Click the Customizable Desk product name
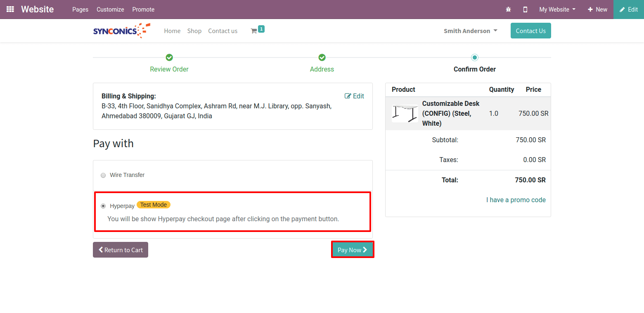This screenshot has height=313, width=644. pyautogui.click(x=451, y=113)
